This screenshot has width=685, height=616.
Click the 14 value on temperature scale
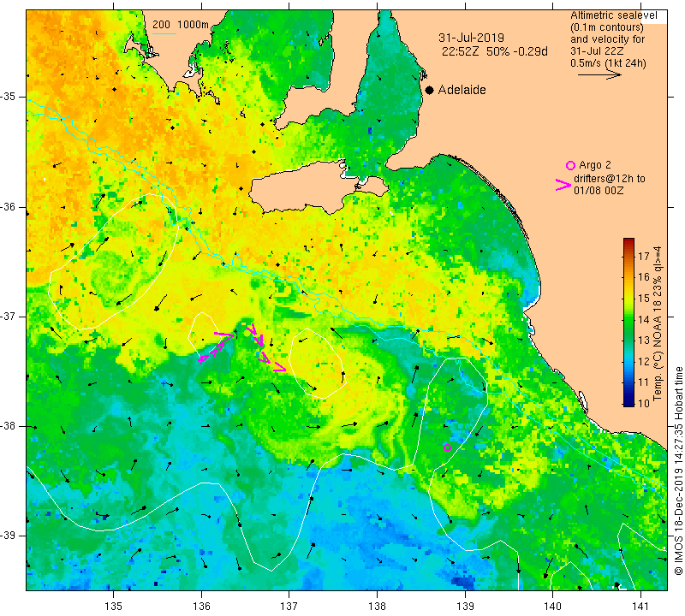point(644,319)
